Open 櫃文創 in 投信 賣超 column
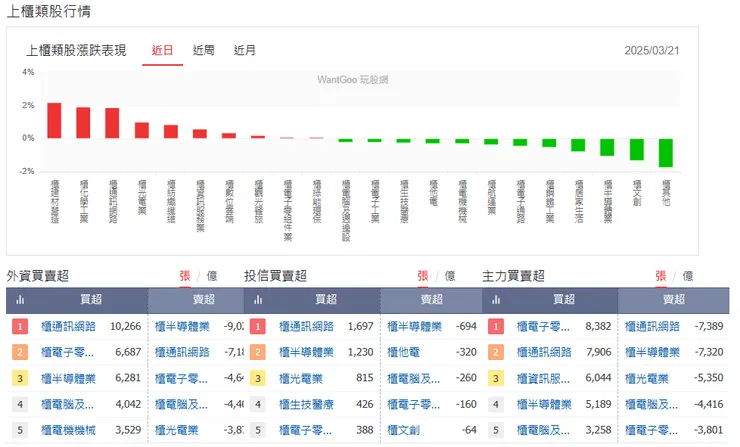Viewport: 740px width, 447px height. (x=404, y=430)
